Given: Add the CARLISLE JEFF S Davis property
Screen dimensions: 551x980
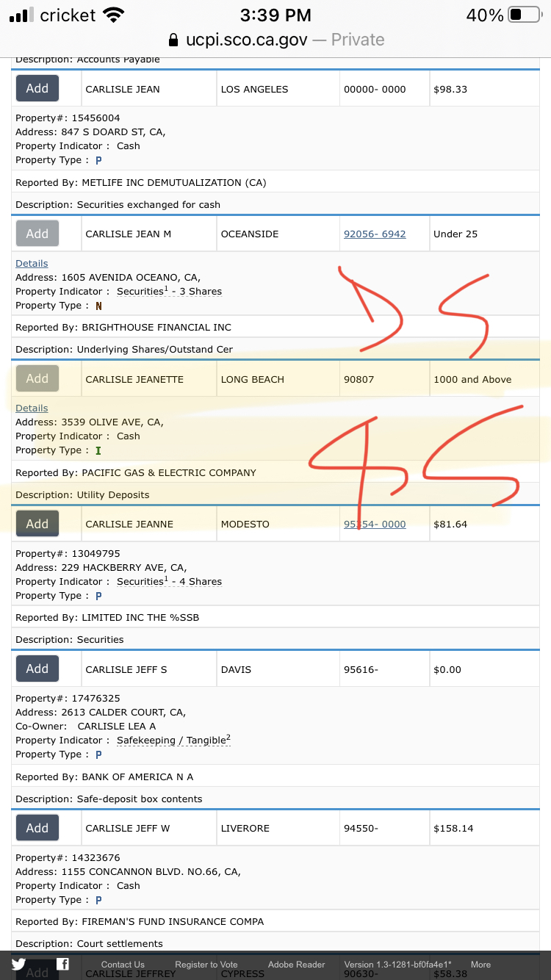Looking at the screenshot, I should [x=37, y=669].
